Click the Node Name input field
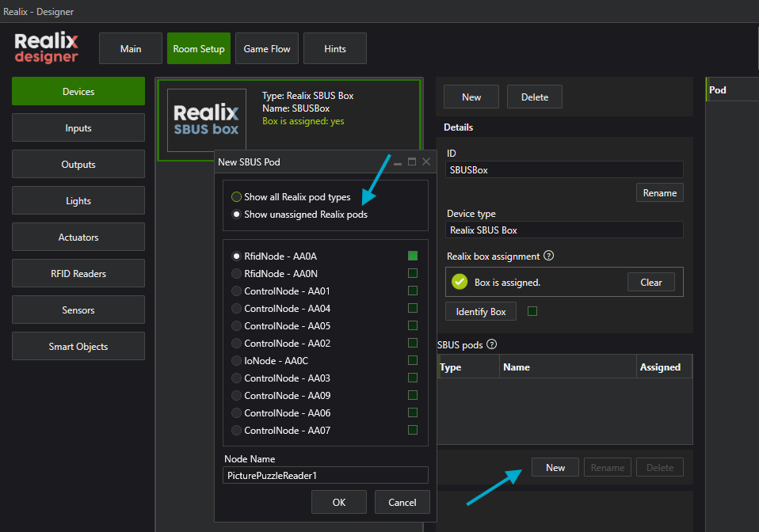This screenshot has height=532, width=759. pyautogui.click(x=326, y=475)
